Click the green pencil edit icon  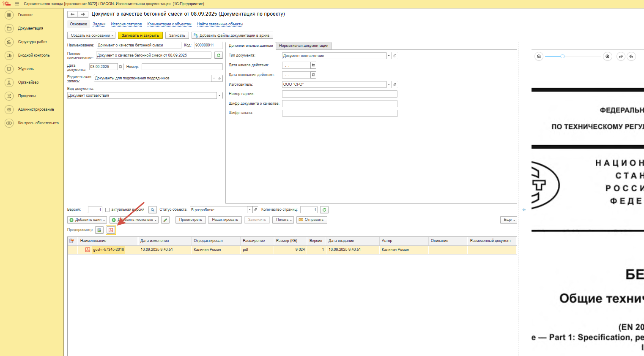(165, 220)
